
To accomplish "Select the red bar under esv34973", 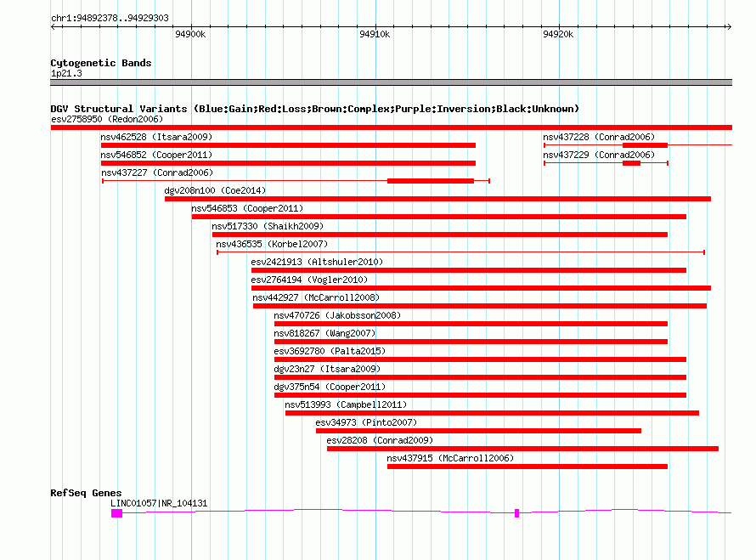I will point(479,431).
